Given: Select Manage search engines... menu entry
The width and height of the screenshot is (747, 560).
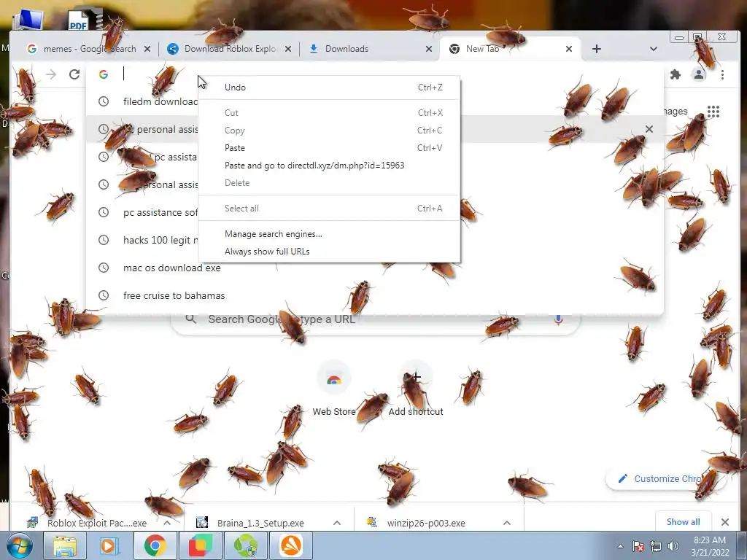Looking at the screenshot, I should point(329,234).
